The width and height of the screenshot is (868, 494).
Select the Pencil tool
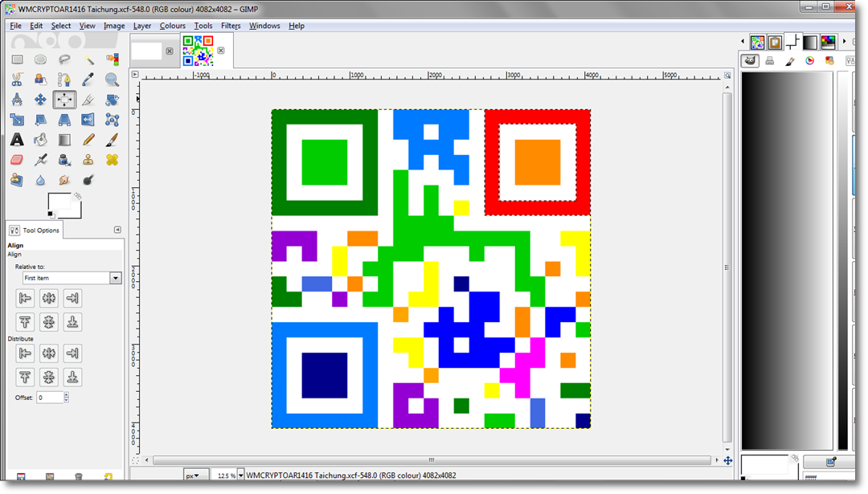pos(88,140)
